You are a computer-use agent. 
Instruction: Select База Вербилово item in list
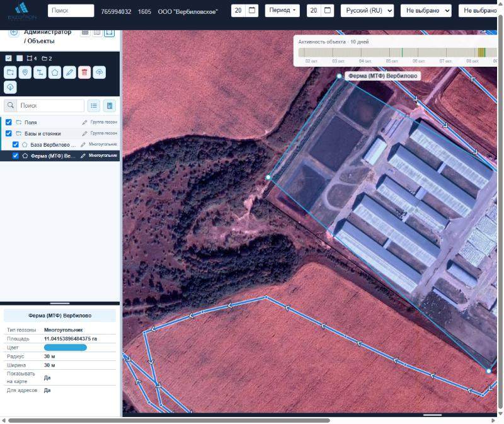tap(53, 145)
